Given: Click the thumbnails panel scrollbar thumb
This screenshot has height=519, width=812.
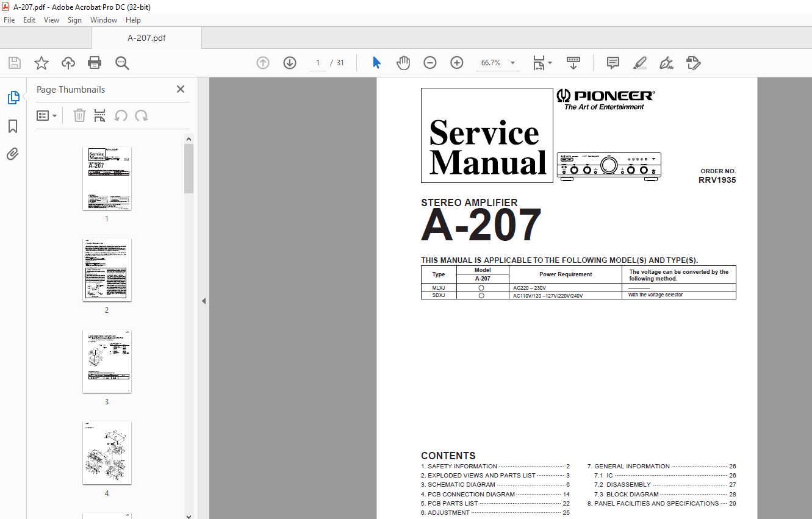Looking at the screenshot, I should (189, 168).
